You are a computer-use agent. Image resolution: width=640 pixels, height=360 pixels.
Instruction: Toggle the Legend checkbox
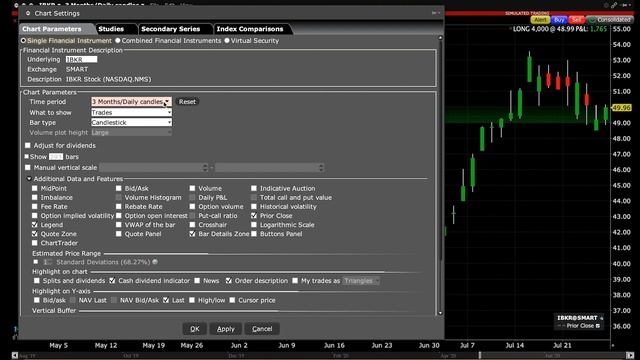[x=35, y=224]
